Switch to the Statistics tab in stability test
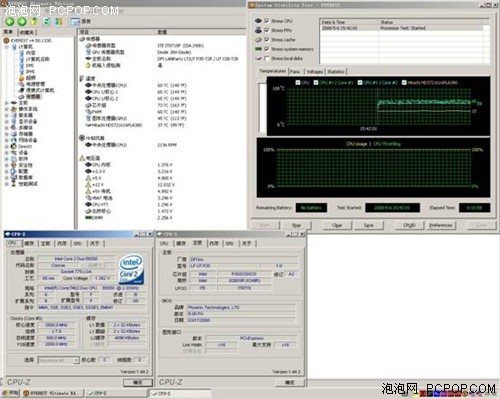The image size is (500, 399). [x=336, y=71]
